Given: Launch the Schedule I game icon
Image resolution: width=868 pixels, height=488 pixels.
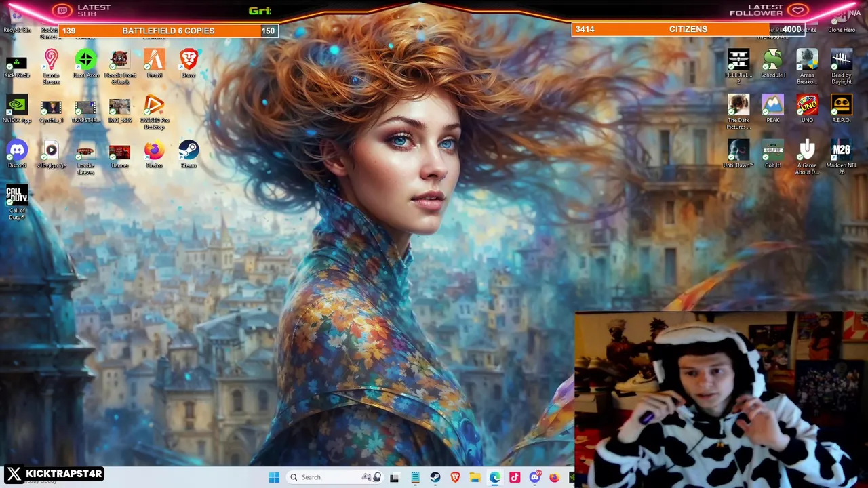Looking at the screenshot, I should (772, 64).
